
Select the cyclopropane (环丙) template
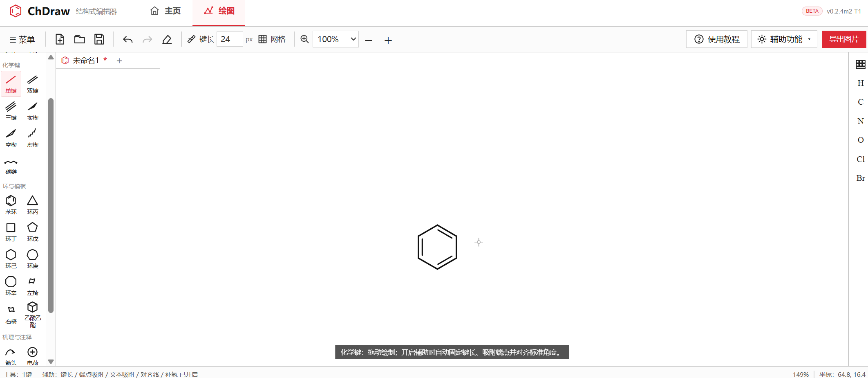(33, 205)
